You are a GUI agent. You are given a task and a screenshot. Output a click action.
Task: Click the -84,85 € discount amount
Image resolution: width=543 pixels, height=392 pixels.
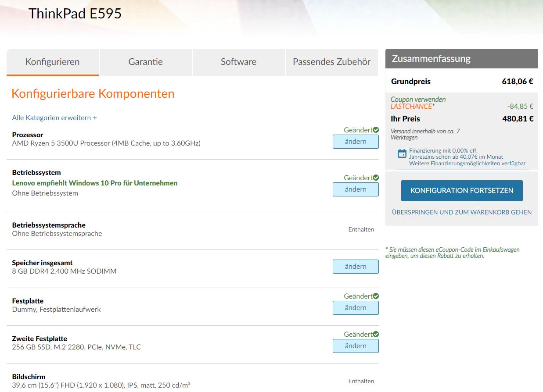click(520, 107)
